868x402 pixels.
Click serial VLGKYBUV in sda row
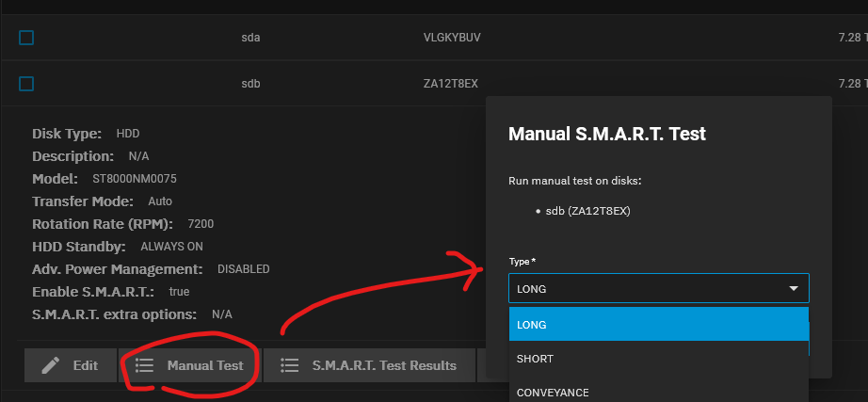[x=452, y=38]
